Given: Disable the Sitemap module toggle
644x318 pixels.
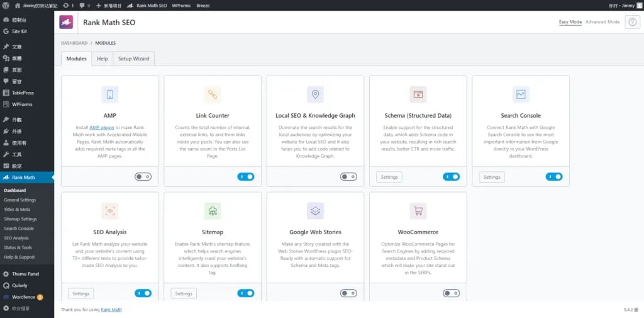Looking at the screenshot, I should tap(246, 293).
